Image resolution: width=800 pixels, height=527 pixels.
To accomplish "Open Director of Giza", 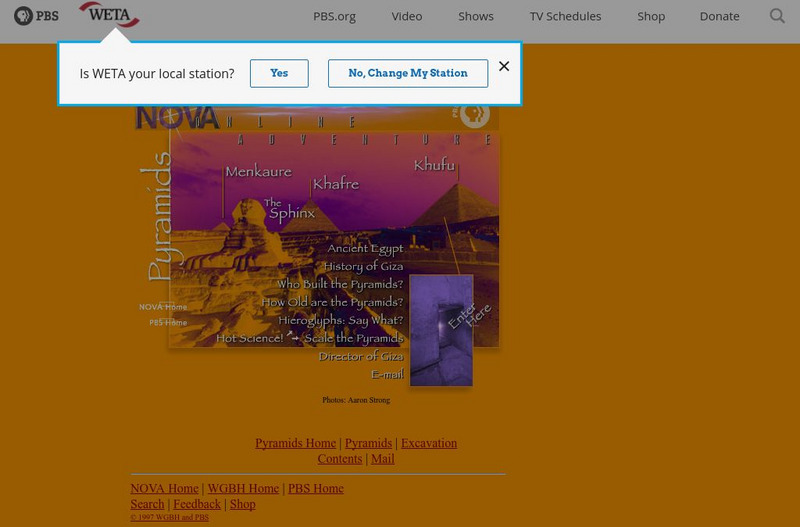I will 361,356.
